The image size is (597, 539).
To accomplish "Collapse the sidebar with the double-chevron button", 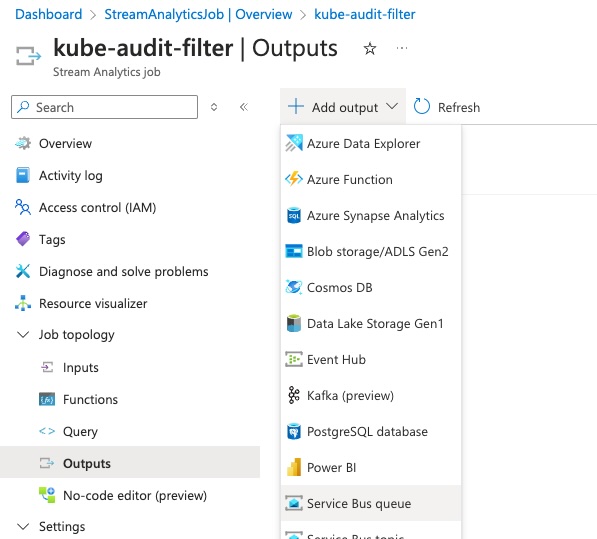I will [x=244, y=107].
